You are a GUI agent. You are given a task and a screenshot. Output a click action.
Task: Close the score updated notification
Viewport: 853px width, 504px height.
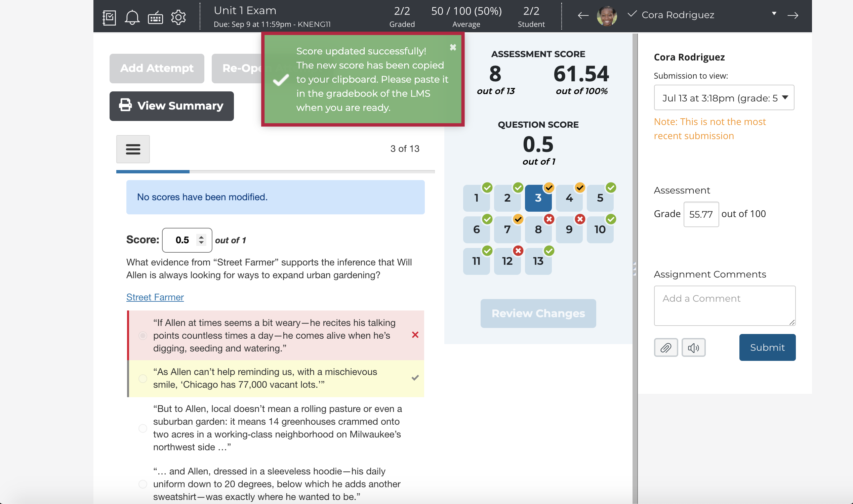(x=453, y=48)
